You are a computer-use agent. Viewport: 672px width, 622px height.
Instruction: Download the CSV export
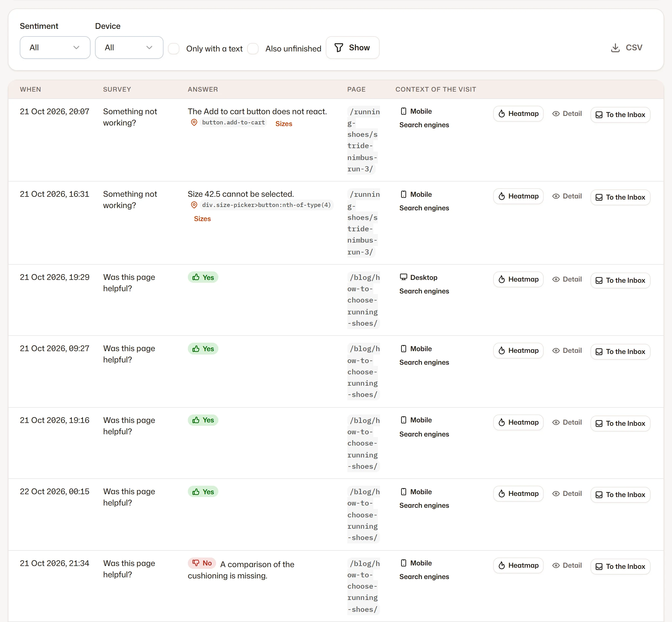click(626, 47)
